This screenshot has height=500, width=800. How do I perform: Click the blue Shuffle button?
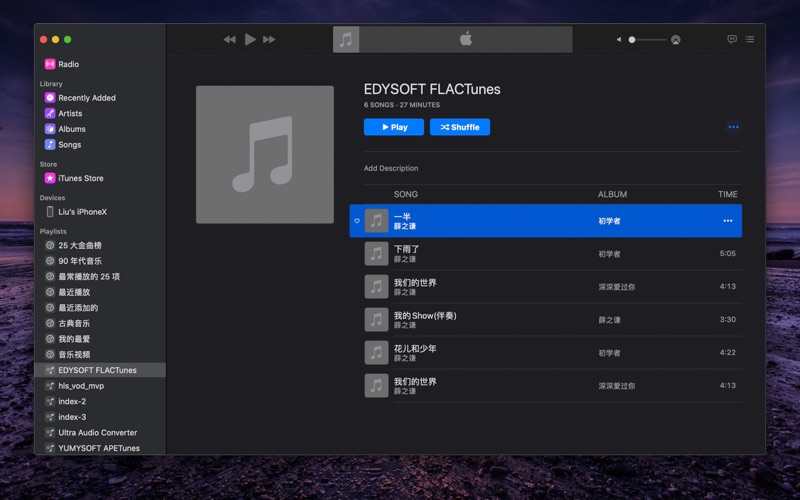(460, 127)
